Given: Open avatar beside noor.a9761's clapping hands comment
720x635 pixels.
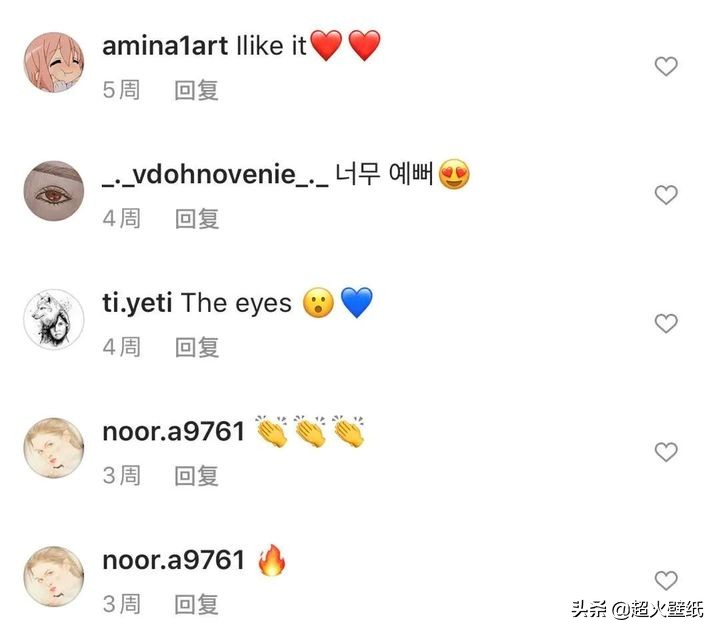Looking at the screenshot, I should [x=53, y=447].
